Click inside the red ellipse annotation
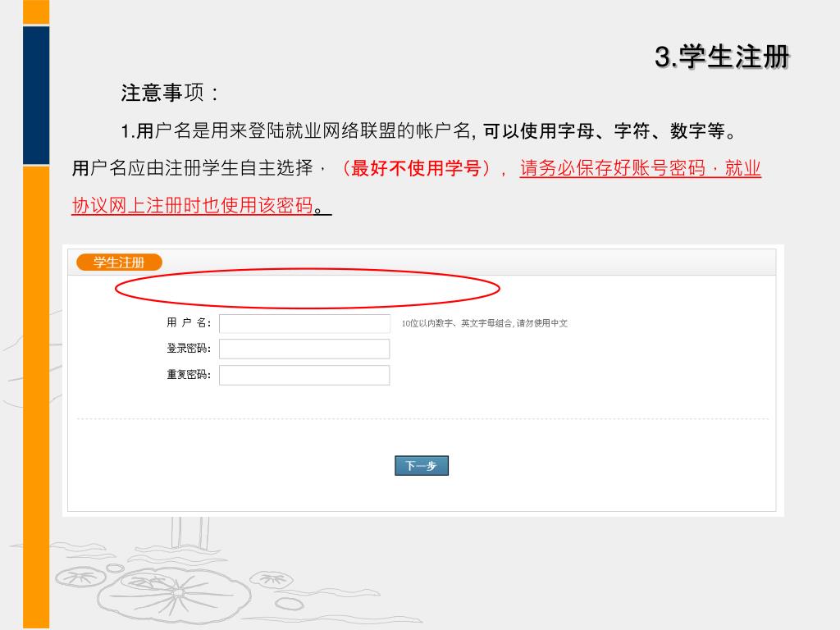The image size is (840, 630). [x=308, y=289]
